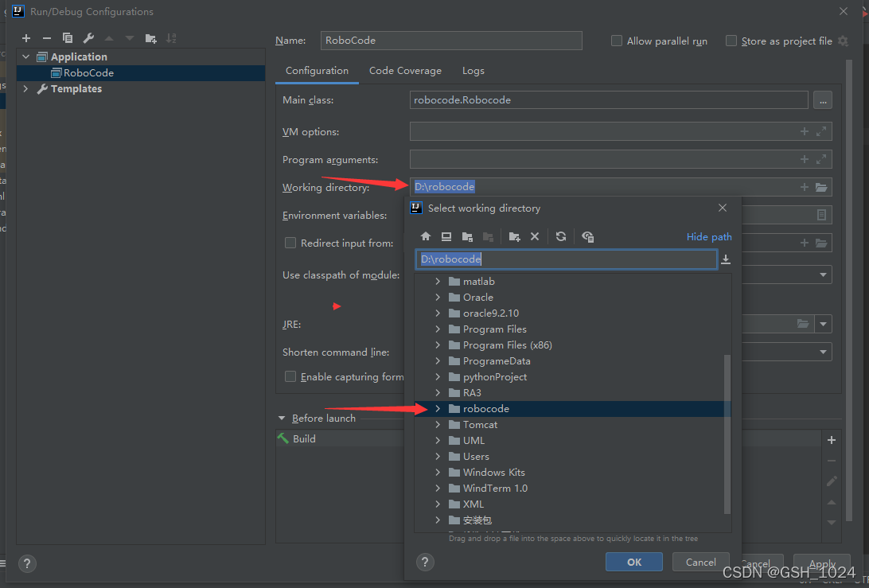Expand the Templates node
Image resolution: width=869 pixels, height=588 pixels.
[26, 88]
